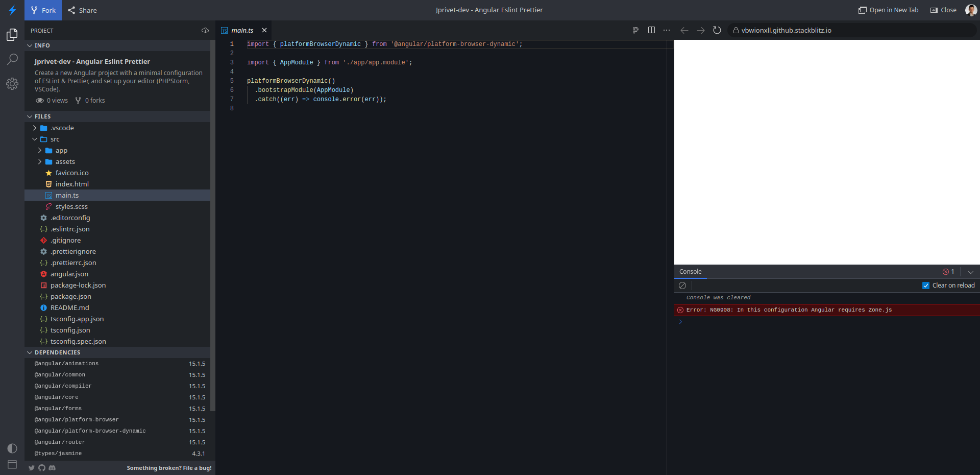Select the @types/jasmine dependency

coord(117,454)
